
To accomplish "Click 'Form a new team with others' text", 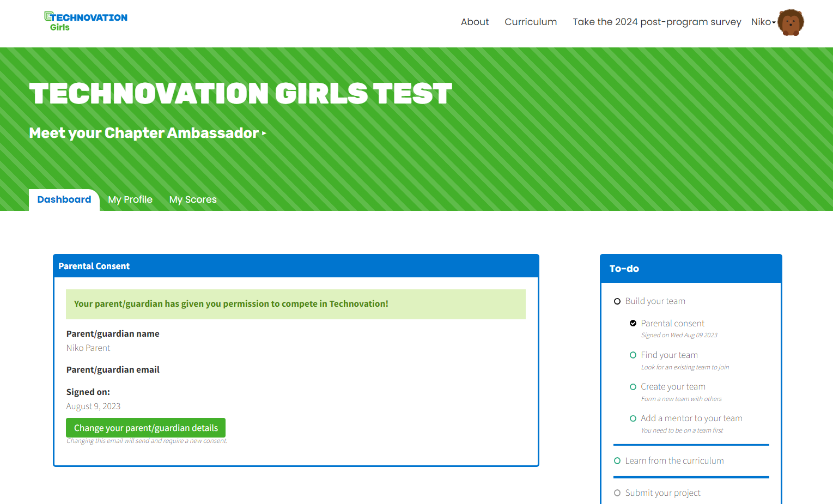I will tap(681, 399).
